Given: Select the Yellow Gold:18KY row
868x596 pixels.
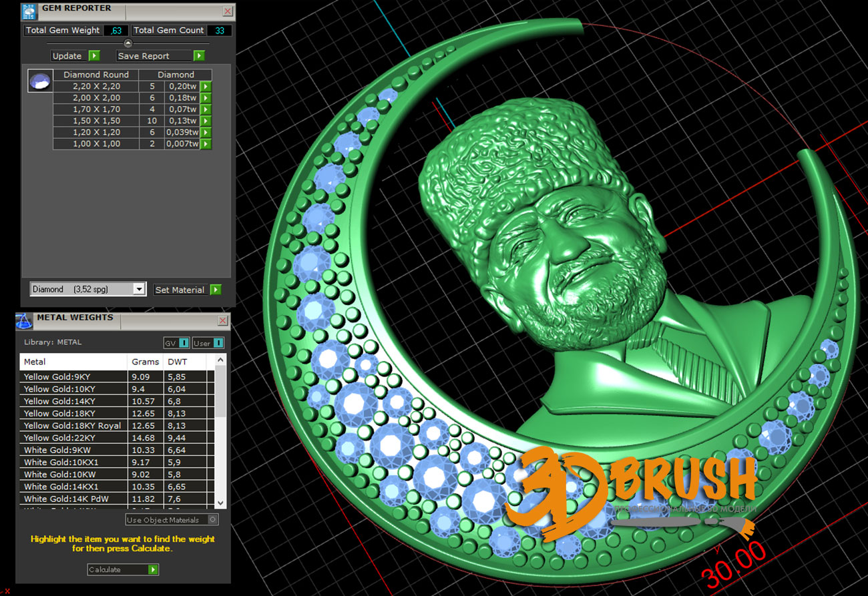Looking at the screenshot, I should (117, 414).
